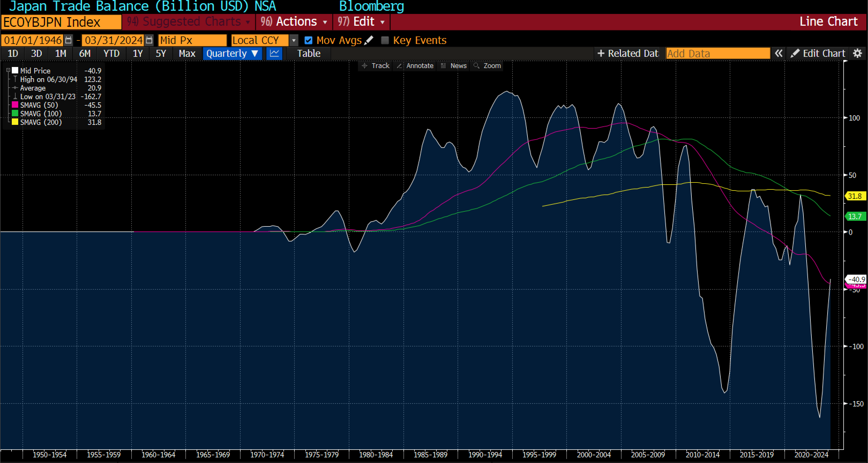Click the Mov Avgs pencil edit icon
The height and width of the screenshot is (463, 868).
(x=369, y=40)
